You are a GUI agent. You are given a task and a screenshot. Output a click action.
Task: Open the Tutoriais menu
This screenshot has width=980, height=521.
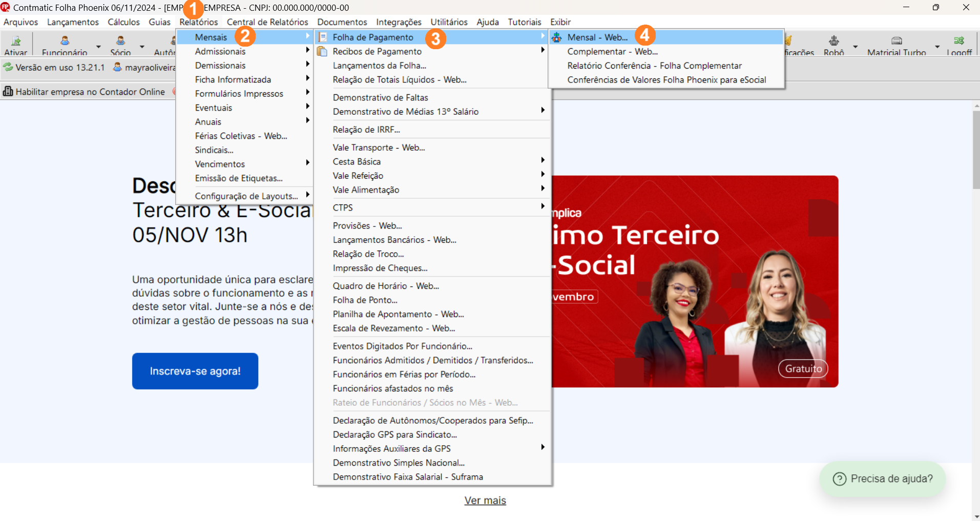[525, 22]
